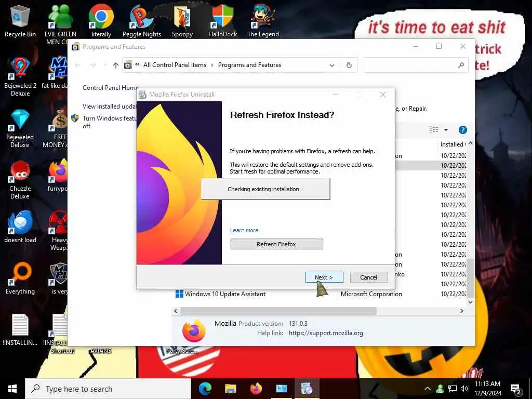Click the Refresh Firefox button
Screen dimensions: 532x399
pos(276,244)
